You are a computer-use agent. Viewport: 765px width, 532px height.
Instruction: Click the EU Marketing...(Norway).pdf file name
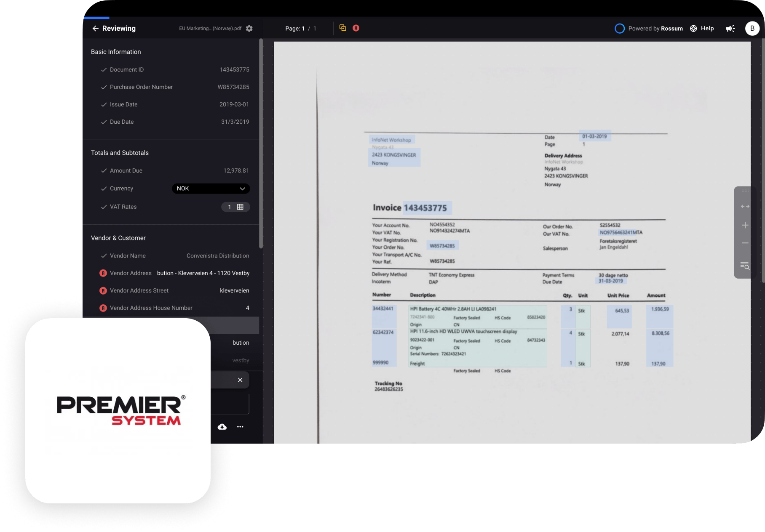tap(210, 28)
